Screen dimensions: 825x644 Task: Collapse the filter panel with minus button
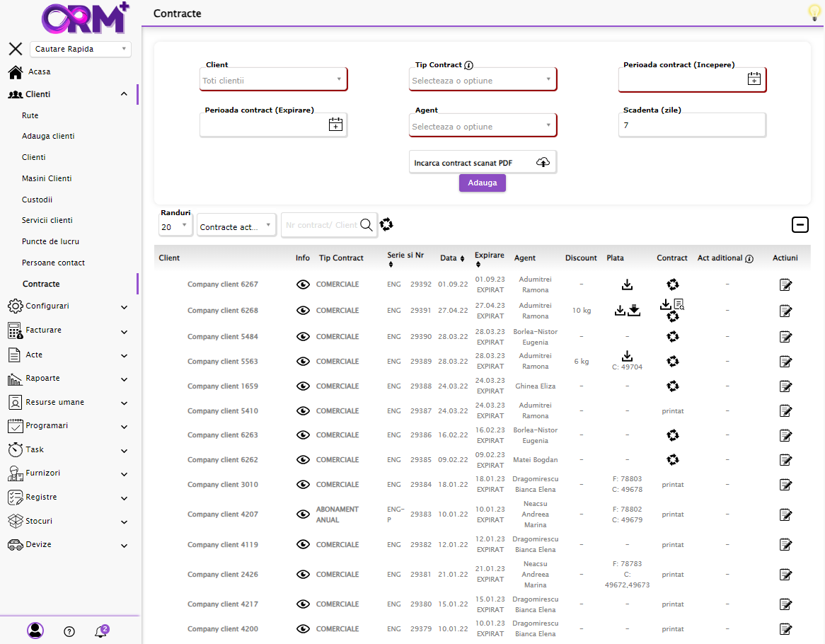pos(800,225)
